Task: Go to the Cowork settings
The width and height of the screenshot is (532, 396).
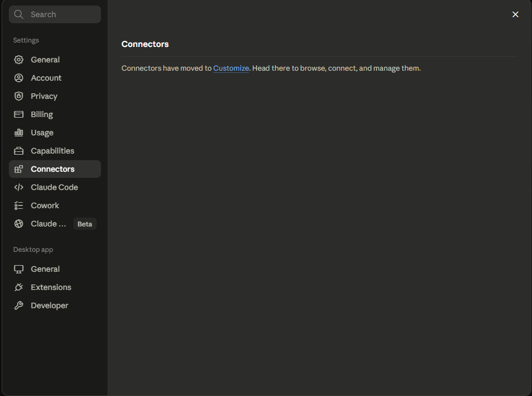Action: (55, 205)
